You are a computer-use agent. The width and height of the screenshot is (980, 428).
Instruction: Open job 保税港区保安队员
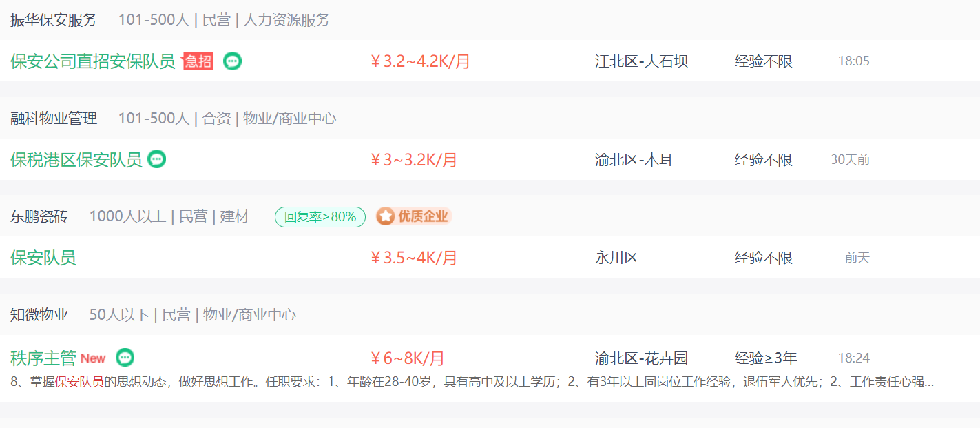[x=76, y=160]
